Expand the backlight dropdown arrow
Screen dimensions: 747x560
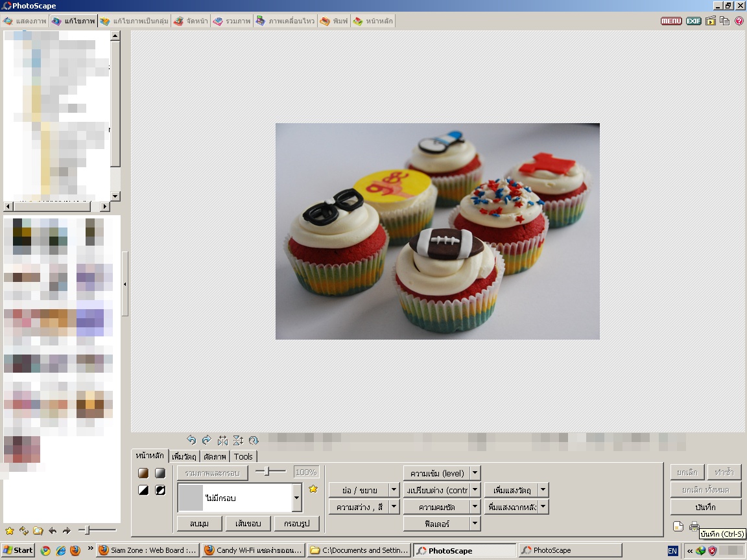543,507
